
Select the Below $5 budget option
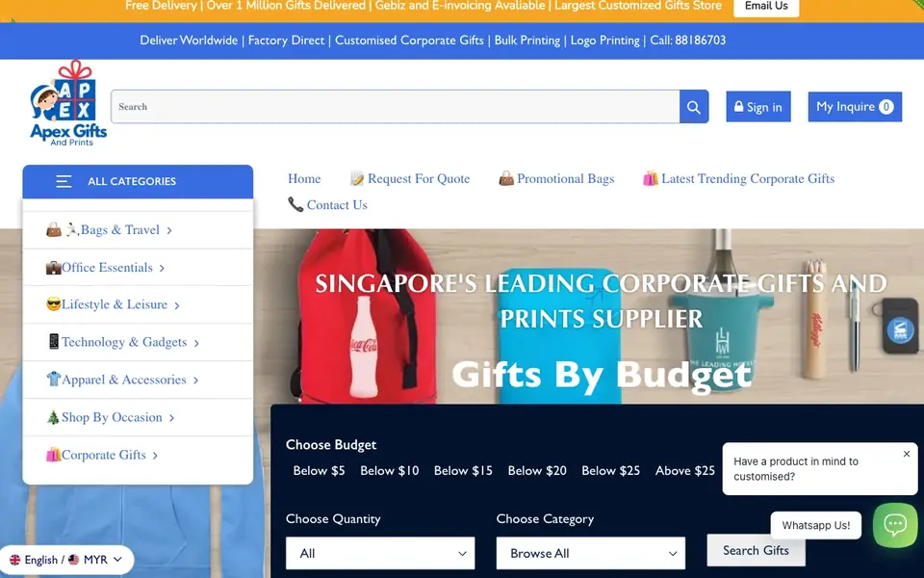(x=319, y=471)
